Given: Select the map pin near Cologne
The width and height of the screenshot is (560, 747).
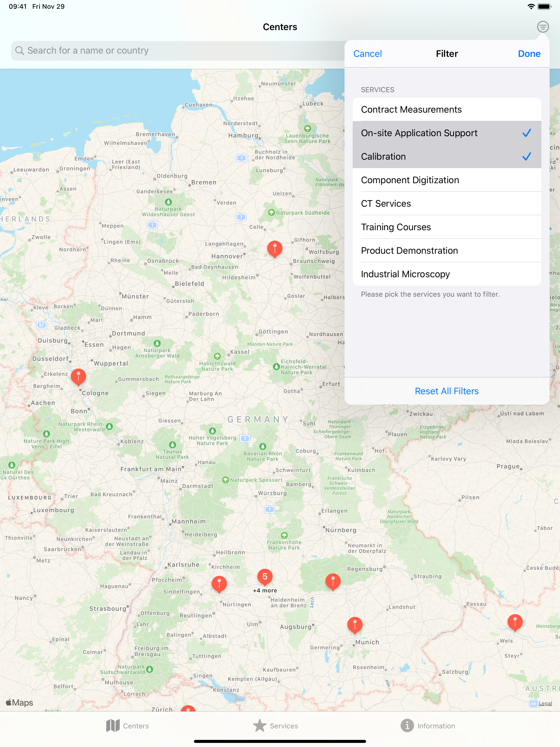Looking at the screenshot, I should point(78,377).
